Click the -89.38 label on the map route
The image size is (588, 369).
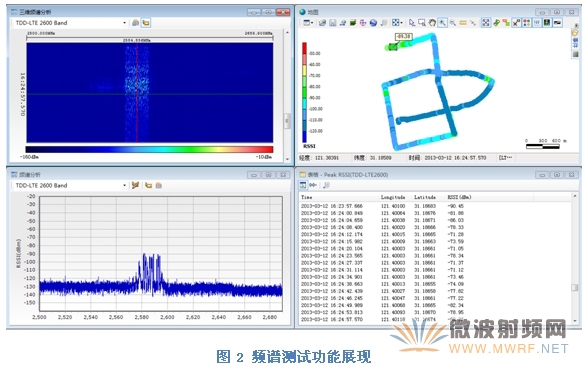tap(404, 36)
